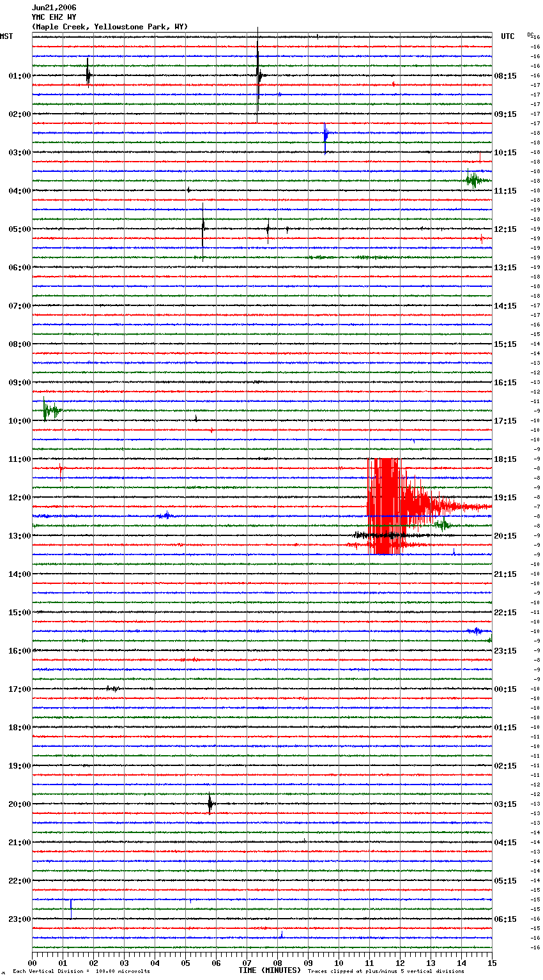Click the UTC column label

[507, 36]
